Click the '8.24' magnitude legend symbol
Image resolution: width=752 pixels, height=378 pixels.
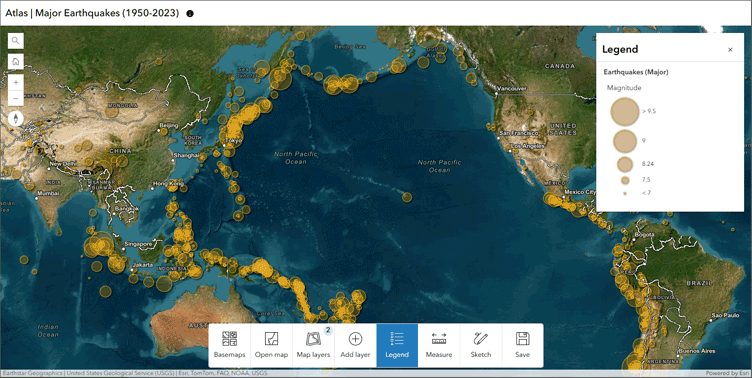[624, 164]
